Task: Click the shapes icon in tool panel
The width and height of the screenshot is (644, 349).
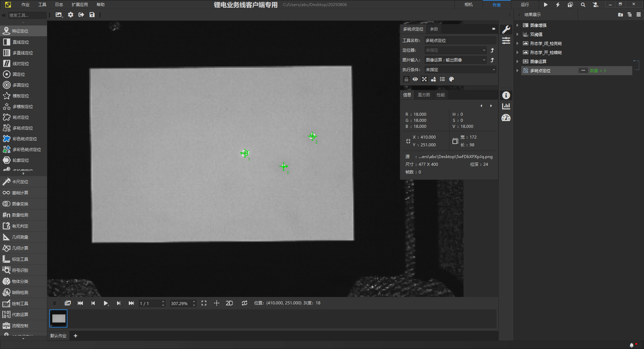Action: [433, 79]
